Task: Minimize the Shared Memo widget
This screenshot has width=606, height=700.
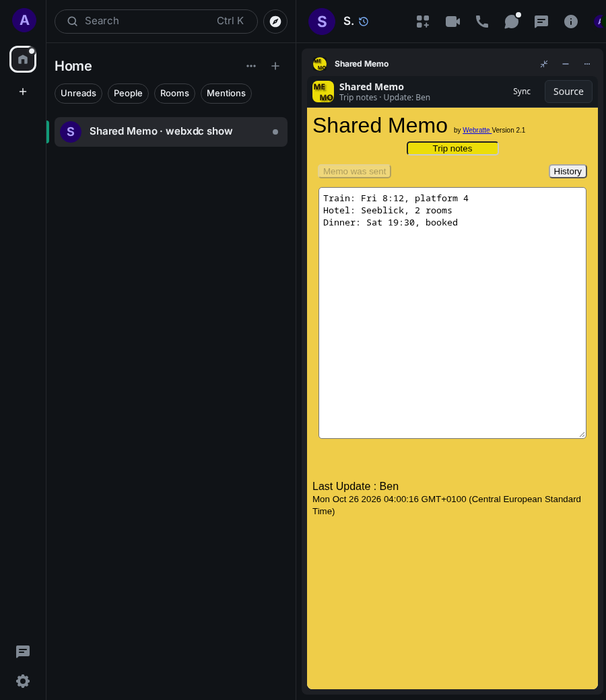Action: click(x=566, y=64)
